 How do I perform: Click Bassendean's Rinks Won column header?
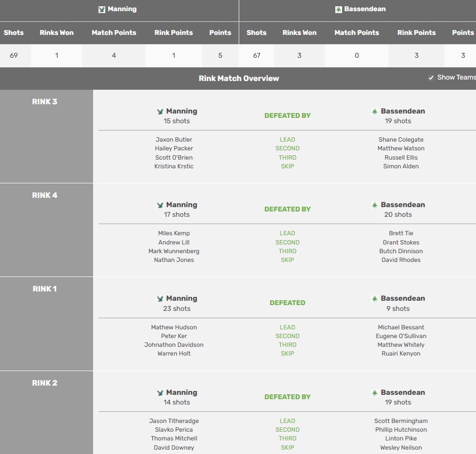click(x=299, y=32)
